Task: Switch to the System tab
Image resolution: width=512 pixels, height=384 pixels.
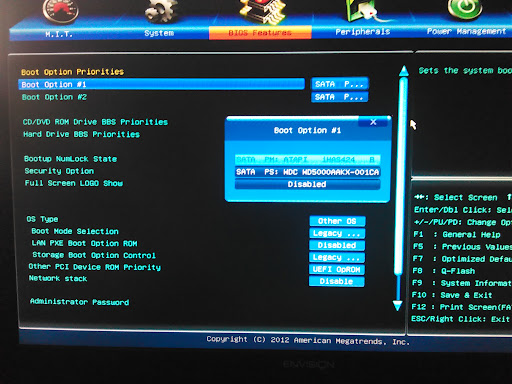Action: tap(159, 33)
